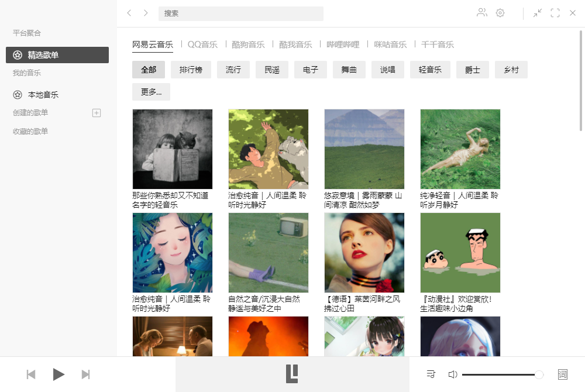Show lyrics with the 词 icon
Image resolution: width=585 pixels, height=392 pixels.
[563, 374]
